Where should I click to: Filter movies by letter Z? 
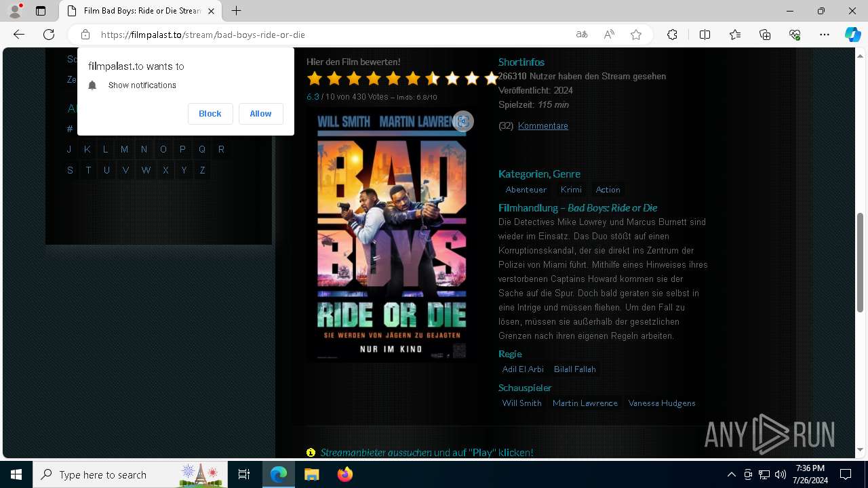[x=202, y=170]
